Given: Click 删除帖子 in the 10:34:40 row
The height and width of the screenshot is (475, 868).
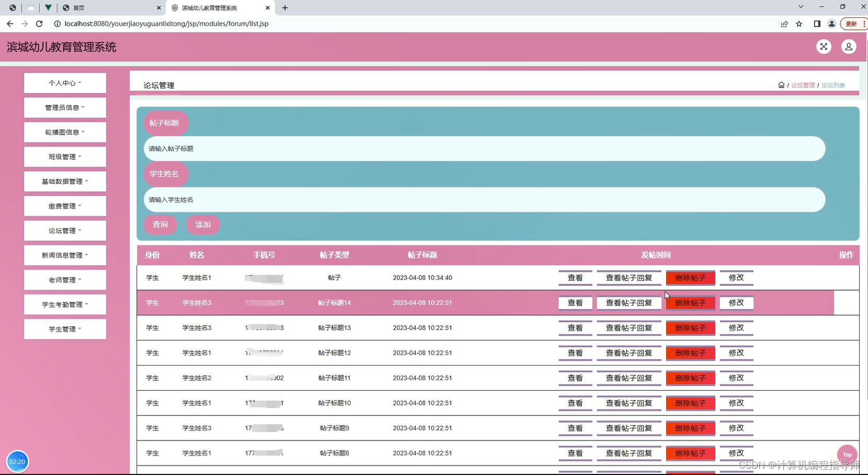Looking at the screenshot, I should pyautogui.click(x=690, y=278).
